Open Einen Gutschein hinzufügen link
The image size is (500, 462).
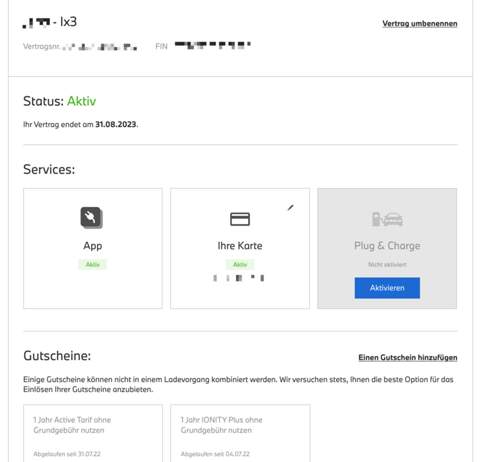(x=408, y=357)
